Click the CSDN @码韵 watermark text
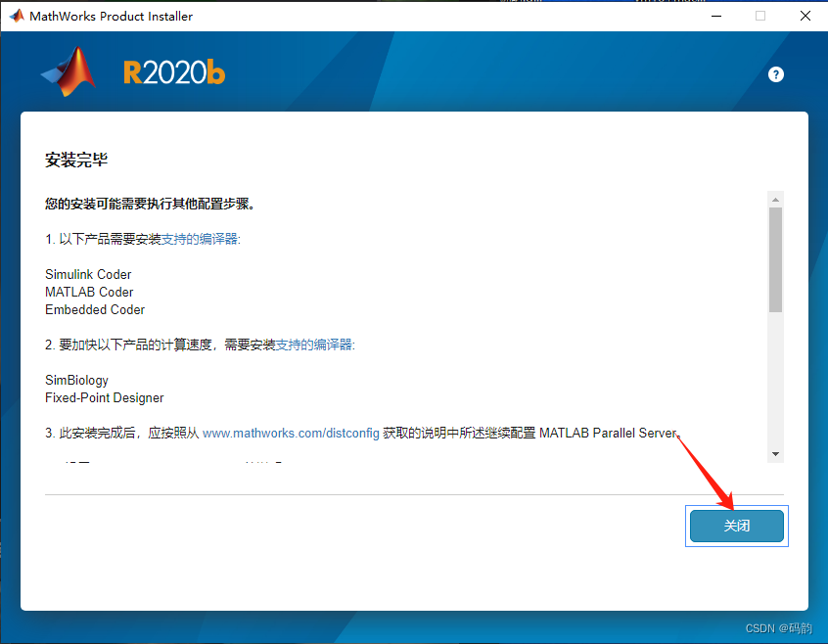 click(782, 627)
